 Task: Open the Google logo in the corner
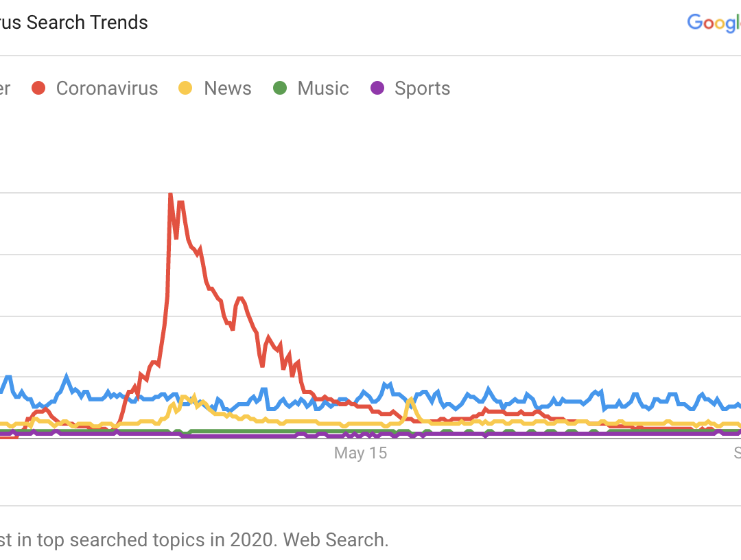(714, 23)
